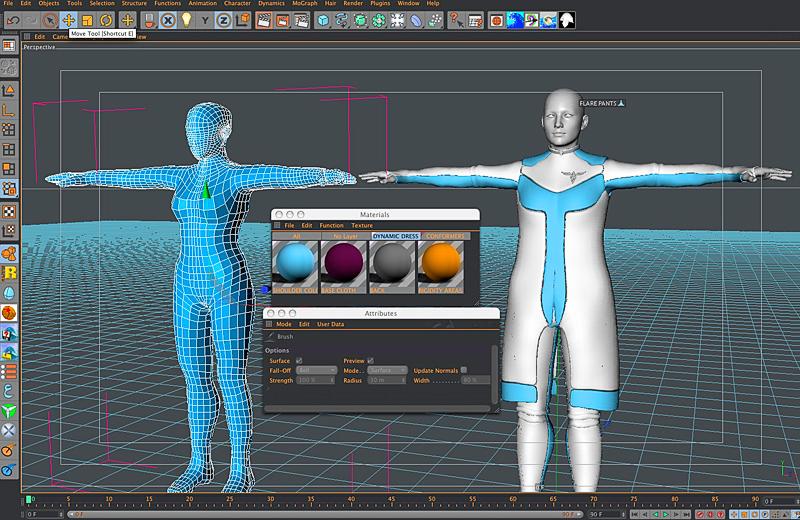Toggle the X-axis lock
Image resolution: width=800 pixels, height=520 pixels.
(168, 20)
